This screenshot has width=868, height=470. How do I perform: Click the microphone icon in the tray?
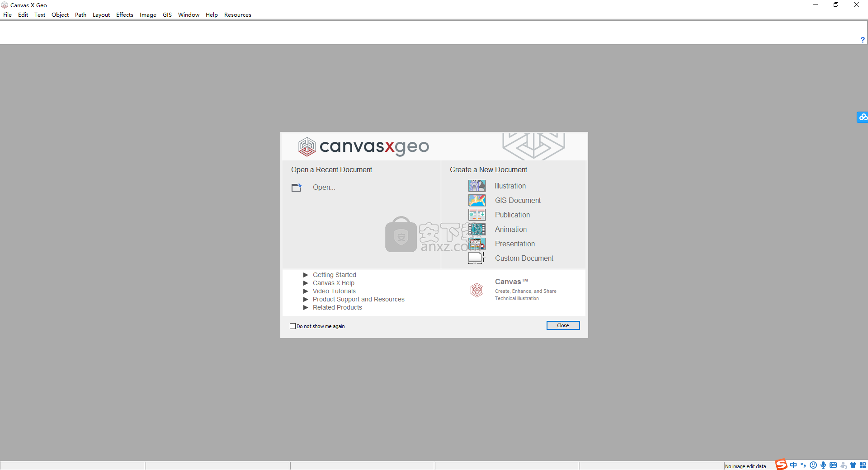(823, 465)
